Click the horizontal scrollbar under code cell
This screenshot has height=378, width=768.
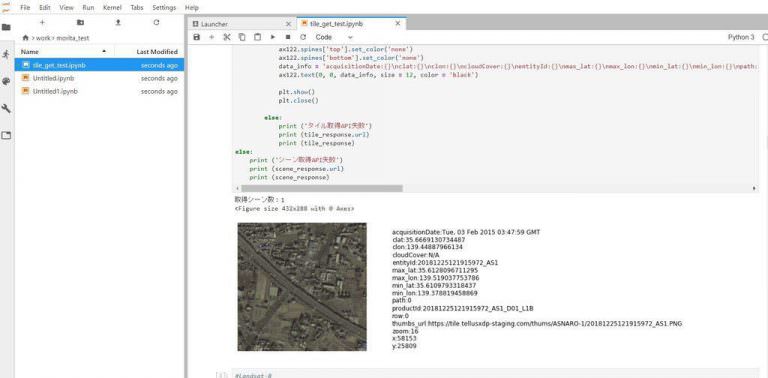pyautogui.click(x=322, y=189)
